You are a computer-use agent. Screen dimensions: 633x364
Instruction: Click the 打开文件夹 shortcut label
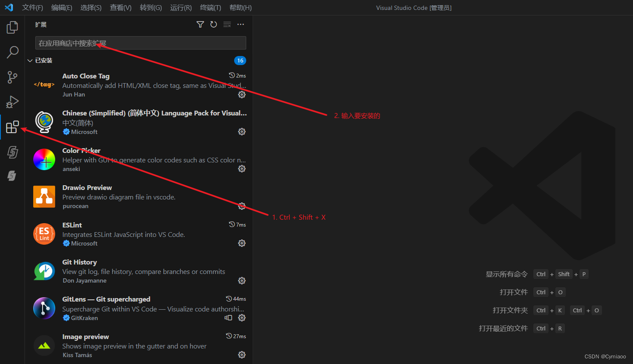pos(510,310)
